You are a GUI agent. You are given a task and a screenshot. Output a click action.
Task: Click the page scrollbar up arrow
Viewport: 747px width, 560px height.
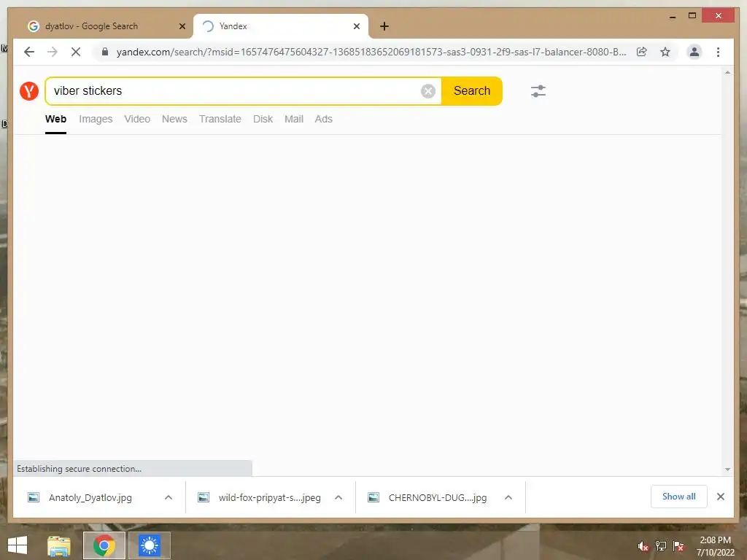tap(727, 73)
